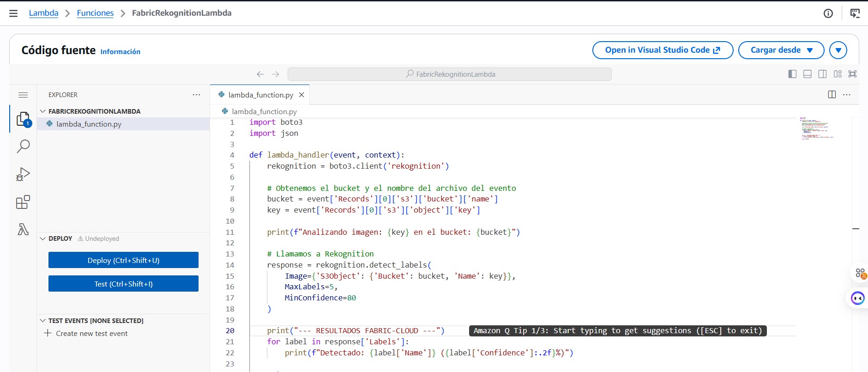Open the AWS Lambda view icon

pos(23,229)
